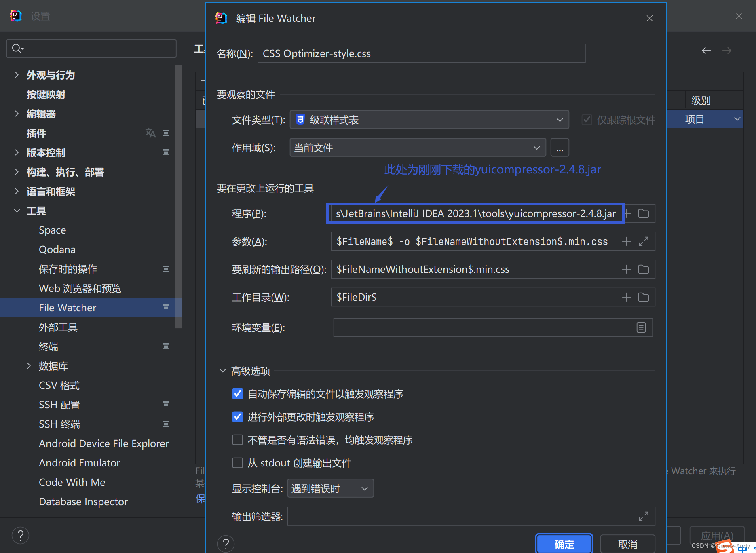Click plus icon beside 工作目录 field
756x553 pixels.
(x=626, y=297)
